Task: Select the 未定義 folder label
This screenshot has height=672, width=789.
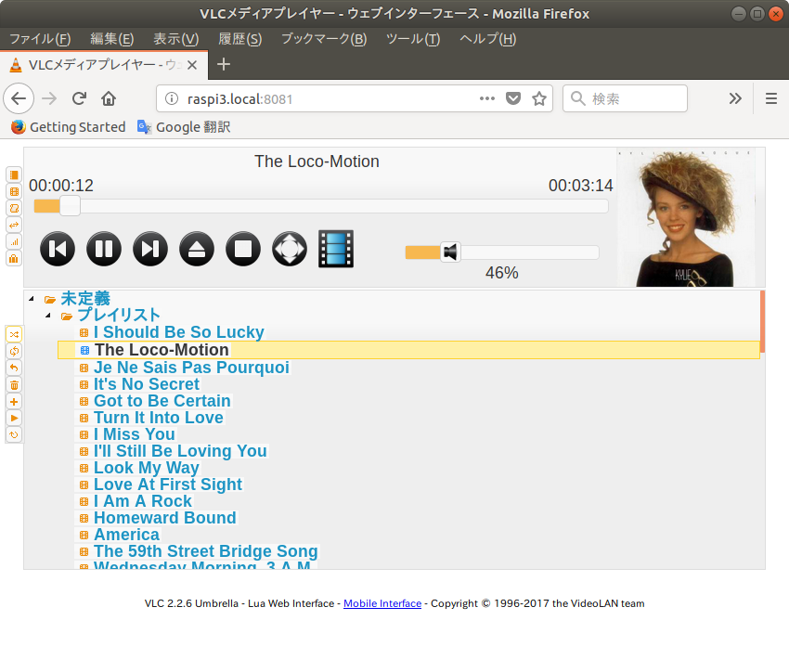Action: 85,299
